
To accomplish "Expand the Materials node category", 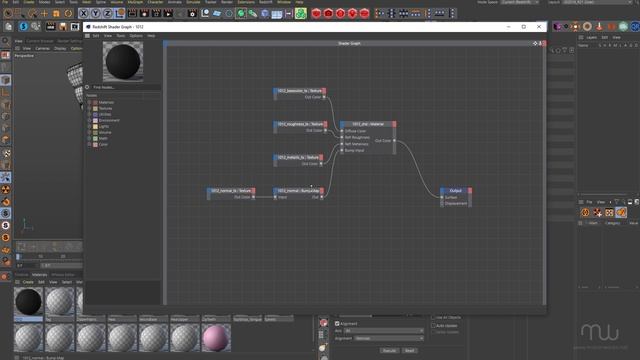I will pos(89,102).
